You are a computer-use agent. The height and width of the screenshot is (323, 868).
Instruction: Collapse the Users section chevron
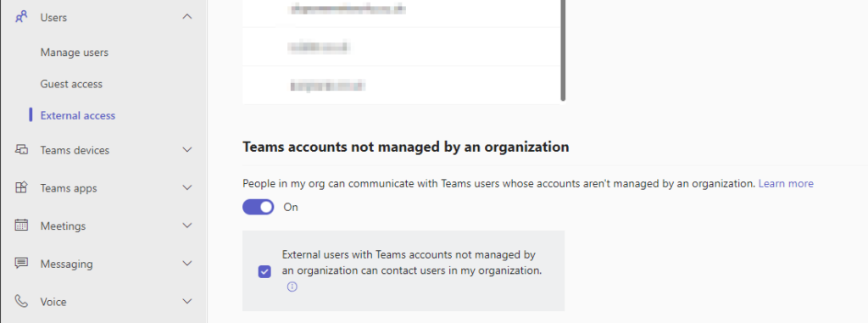coord(187,17)
